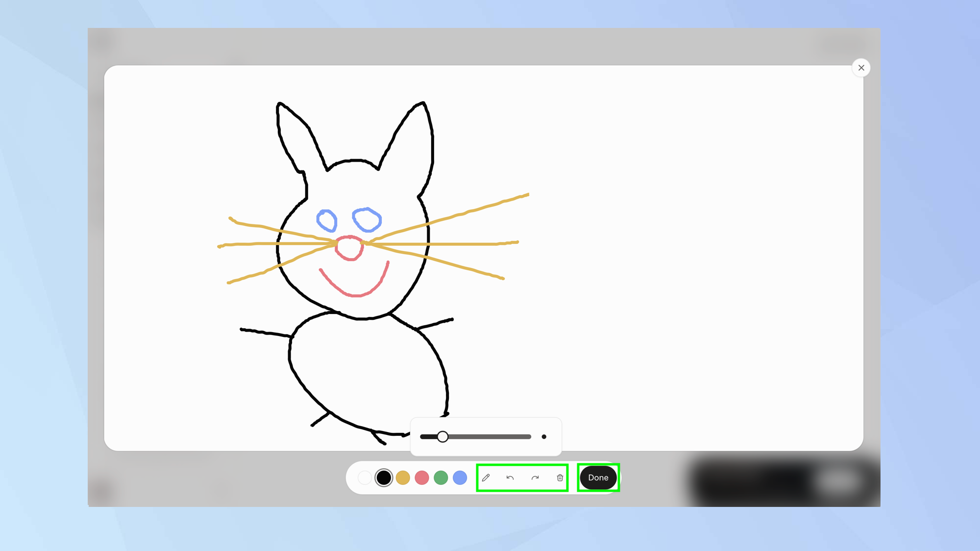Viewport: 980px width, 551px height.
Task: Select the blue drawing color
Action: (x=460, y=478)
